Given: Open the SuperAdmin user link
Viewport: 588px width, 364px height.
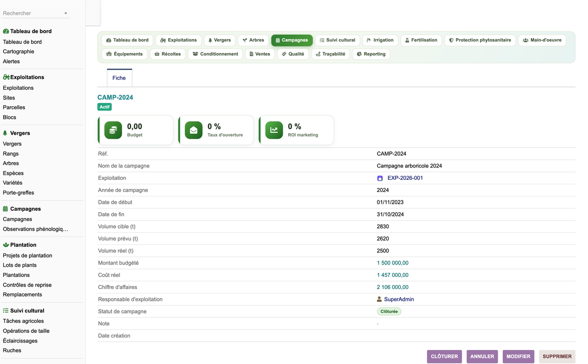Looking at the screenshot, I should [x=399, y=299].
